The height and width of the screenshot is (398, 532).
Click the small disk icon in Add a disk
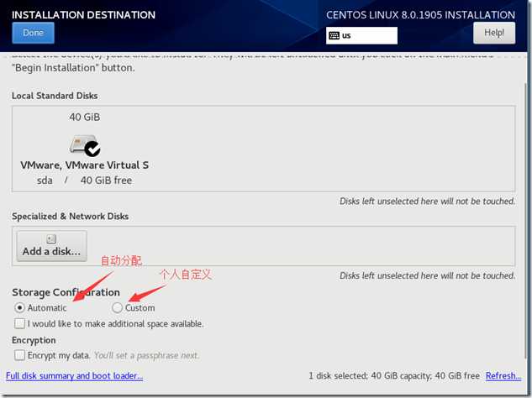tap(51, 239)
